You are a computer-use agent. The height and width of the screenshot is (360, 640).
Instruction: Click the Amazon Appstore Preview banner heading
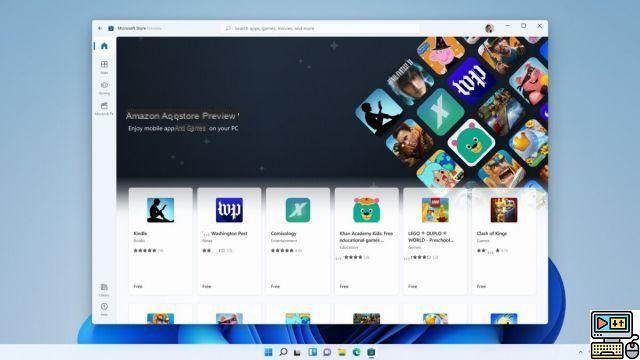tap(182, 116)
